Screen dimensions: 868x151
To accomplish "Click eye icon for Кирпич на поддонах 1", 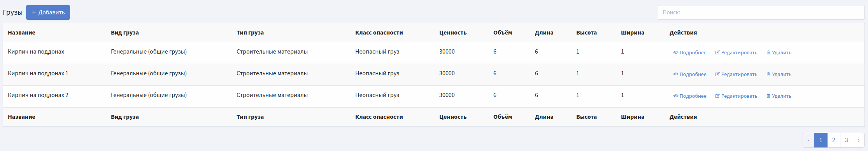I will click(676, 74).
